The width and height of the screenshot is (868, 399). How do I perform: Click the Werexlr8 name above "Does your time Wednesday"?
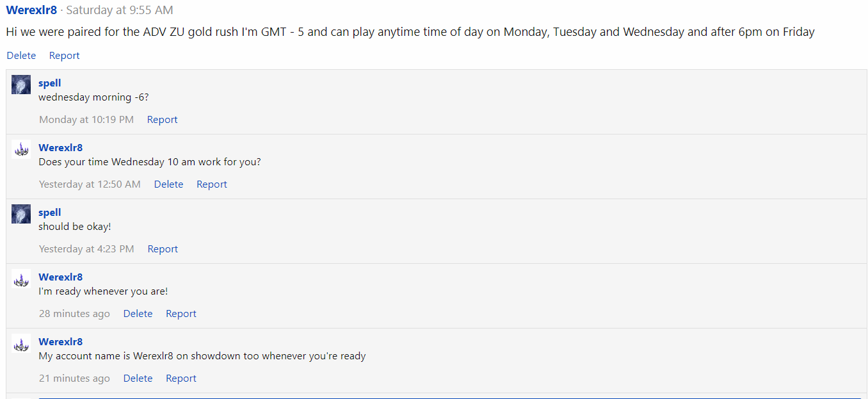point(60,148)
